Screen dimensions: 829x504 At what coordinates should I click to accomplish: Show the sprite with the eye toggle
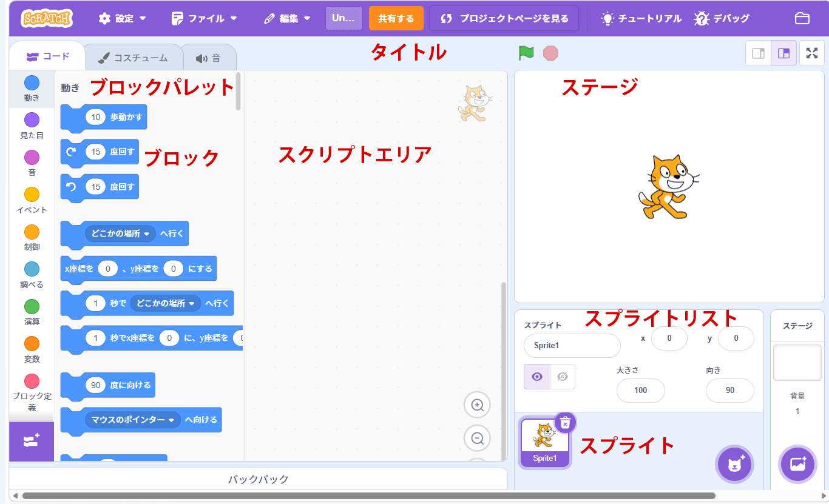[537, 377]
